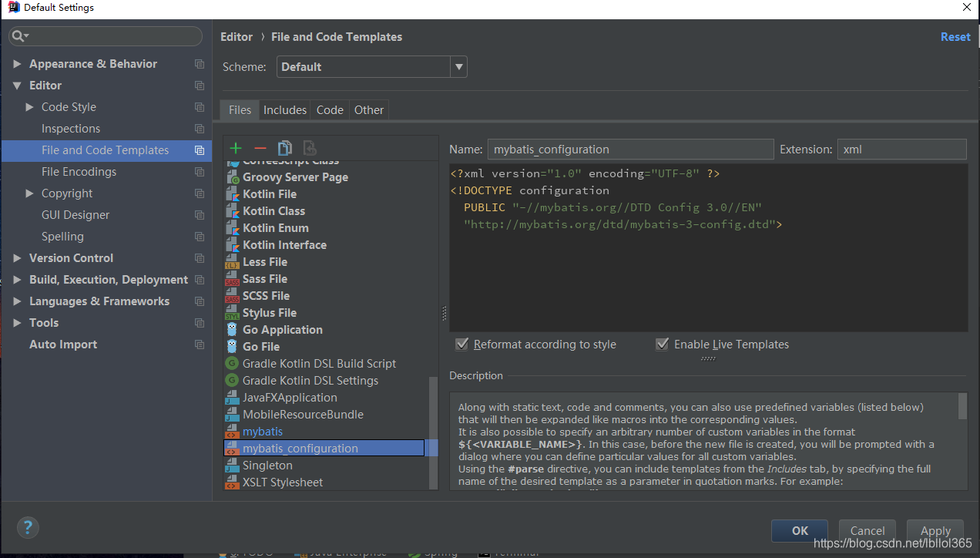Switch to the Code tab

pyautogui.click(x=330, y=110)
